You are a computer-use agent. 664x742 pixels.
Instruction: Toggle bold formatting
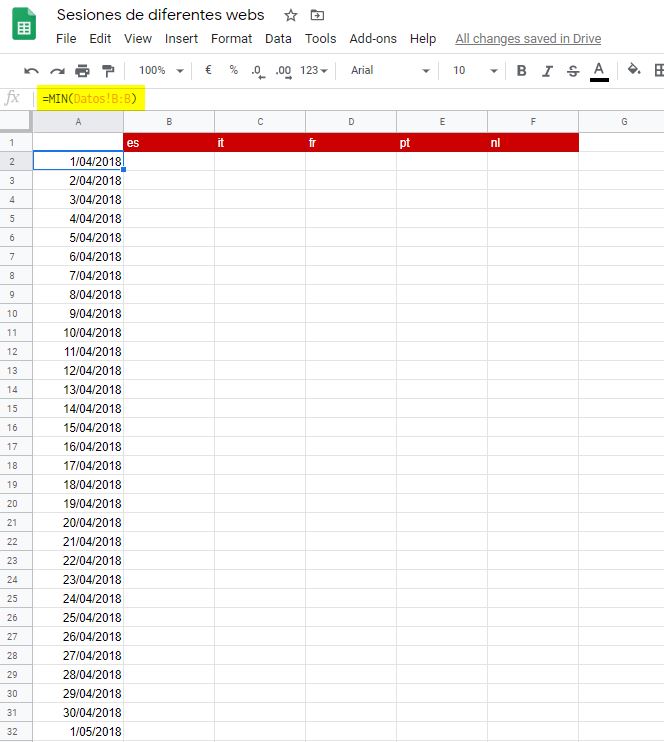(521, 71)
